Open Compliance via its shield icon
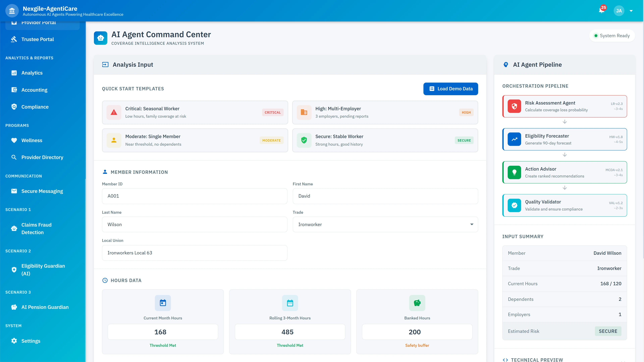Screen dimensions: 644x362 click(x=14, y=107)
